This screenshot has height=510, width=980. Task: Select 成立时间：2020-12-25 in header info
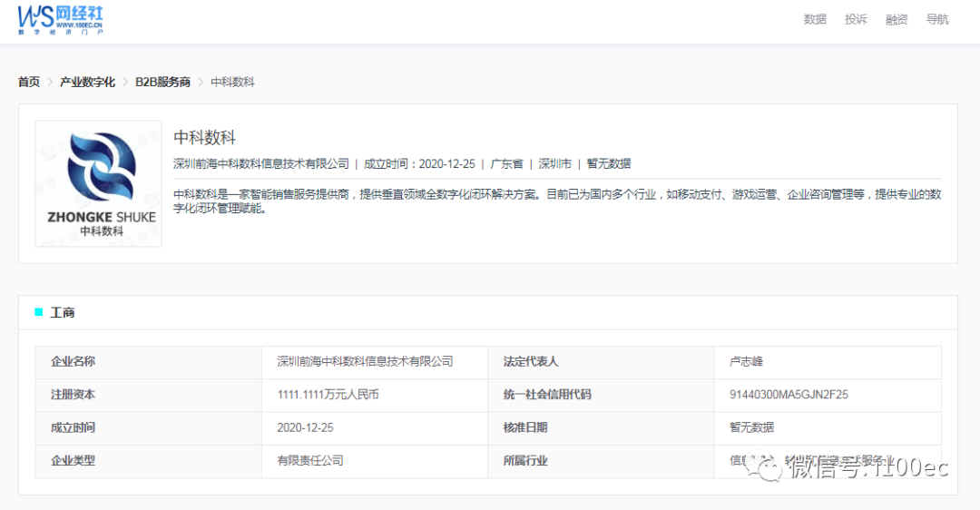pos(419,163)
